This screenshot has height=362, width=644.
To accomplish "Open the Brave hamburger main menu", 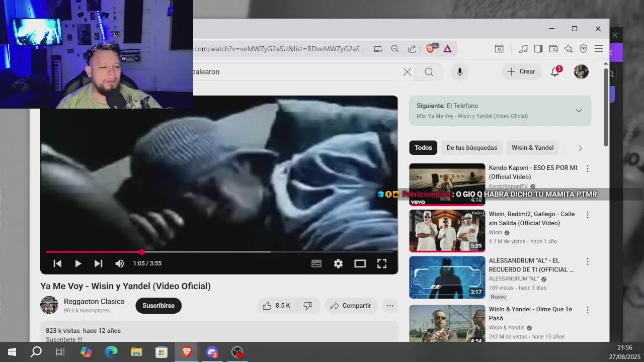I will coord(599,49).
